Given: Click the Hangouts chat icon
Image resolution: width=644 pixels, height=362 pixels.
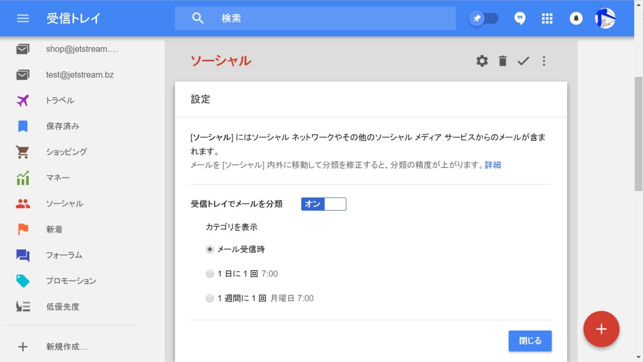Looking at the screenshot, I should pos(520,19).
